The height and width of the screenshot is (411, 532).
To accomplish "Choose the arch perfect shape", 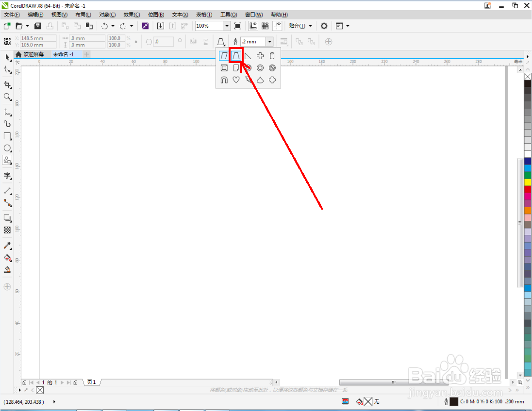I will 224,80.
